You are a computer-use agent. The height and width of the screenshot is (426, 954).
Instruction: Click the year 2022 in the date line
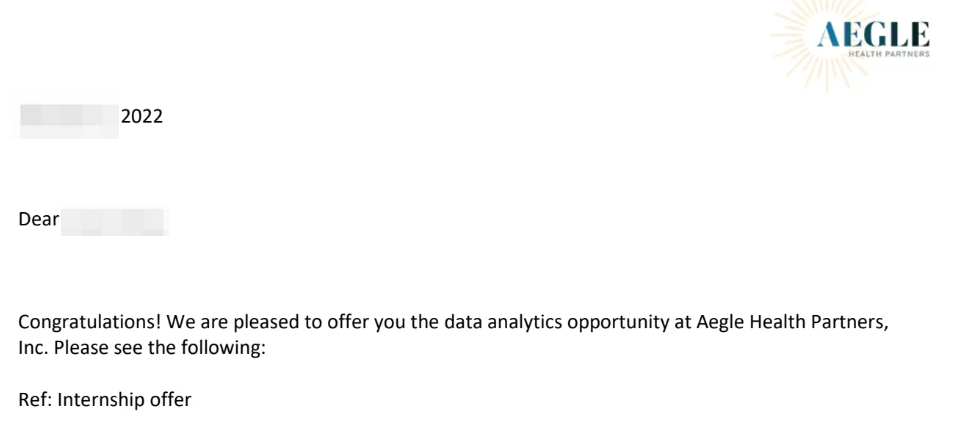pyautogui.click(x=142, y=116)
